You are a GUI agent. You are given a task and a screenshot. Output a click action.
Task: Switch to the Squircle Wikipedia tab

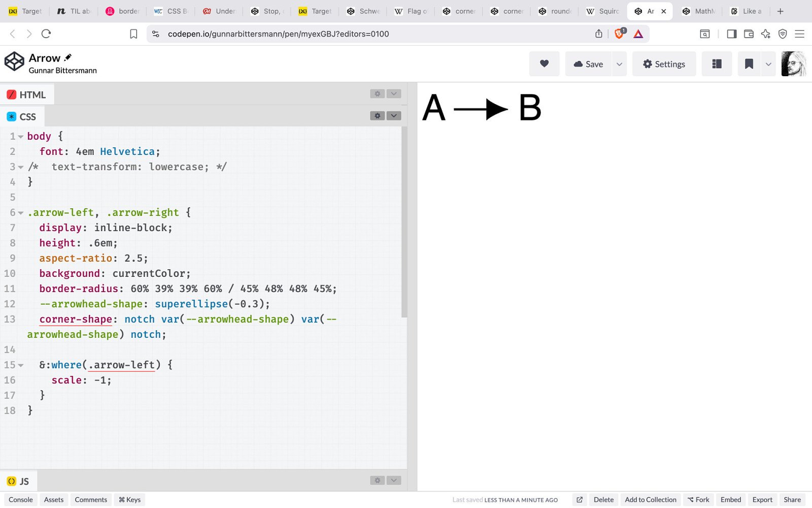[603, 11]
